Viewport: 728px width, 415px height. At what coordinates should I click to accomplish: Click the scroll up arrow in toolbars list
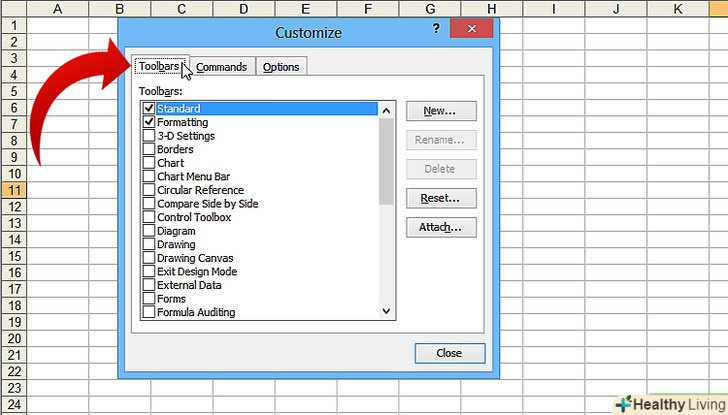click(387, 108)
